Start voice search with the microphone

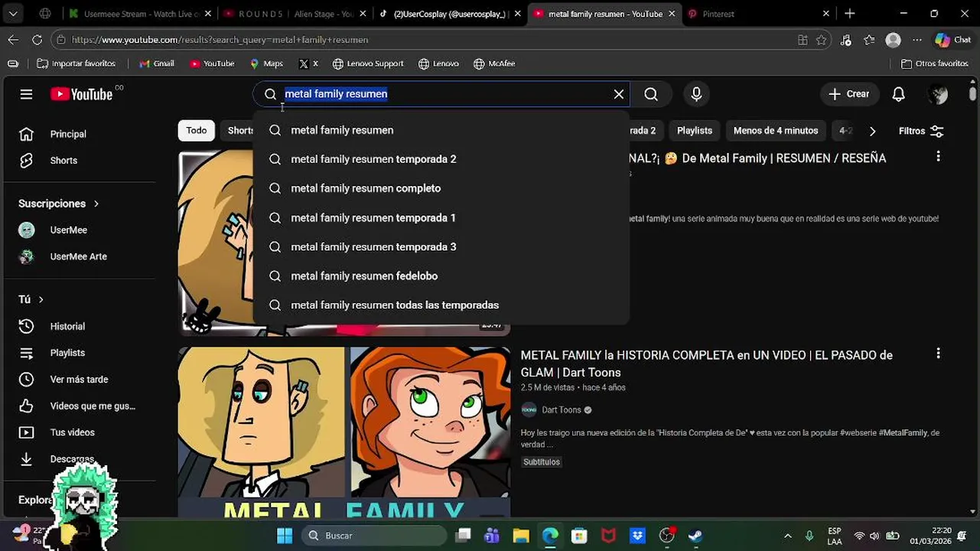pyautogui.click(x=696, y=94)
